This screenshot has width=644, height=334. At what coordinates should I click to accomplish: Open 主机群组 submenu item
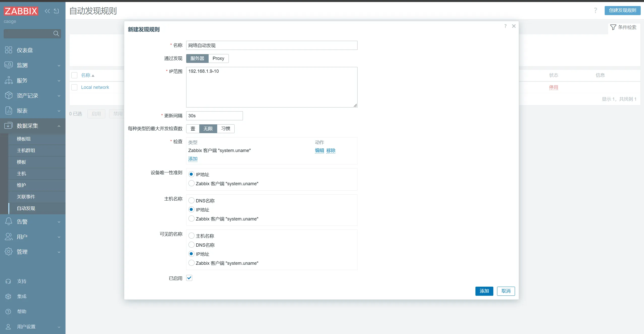pyautogui.click(x=37, y=151)
